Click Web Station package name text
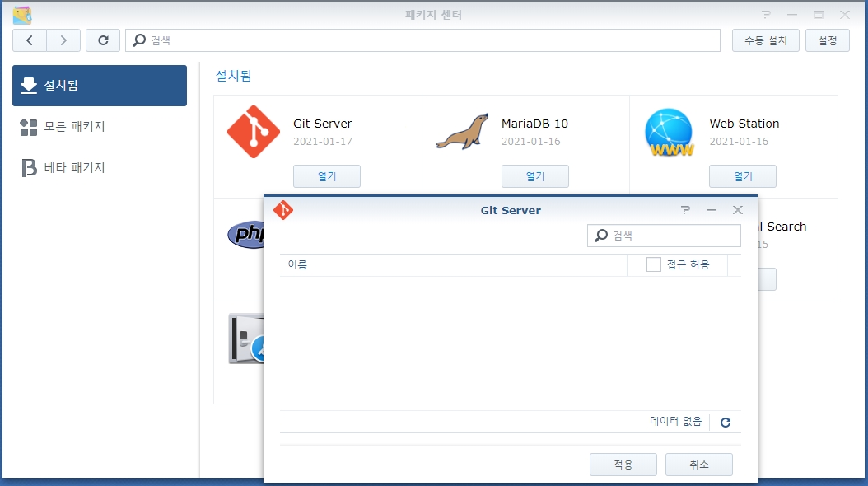The width and height of the screenshot is (868, 486). coord(744,124)
